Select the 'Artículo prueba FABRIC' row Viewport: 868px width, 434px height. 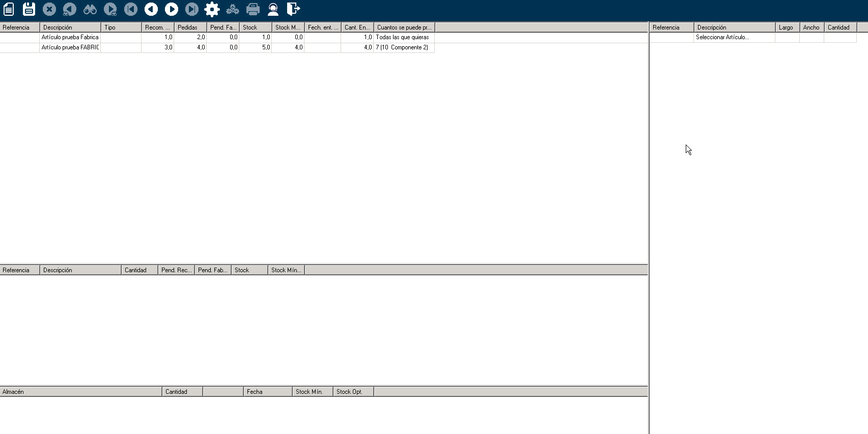[70, 47]
